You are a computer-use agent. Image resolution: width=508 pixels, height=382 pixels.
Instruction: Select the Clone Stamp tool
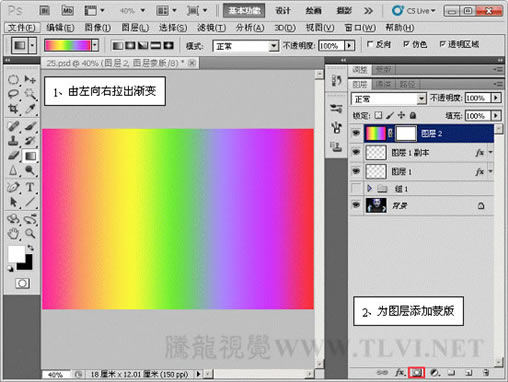coord(13,140)
